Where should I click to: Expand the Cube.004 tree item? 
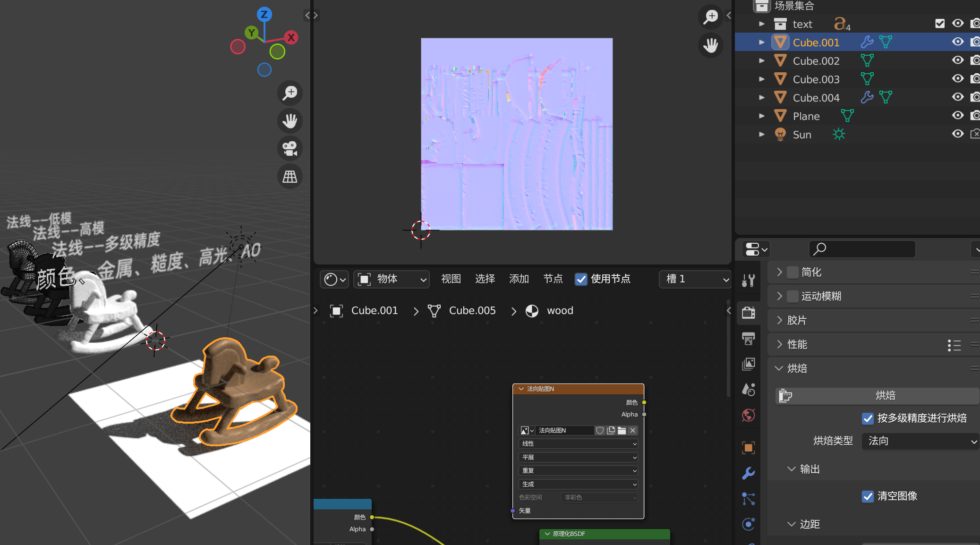pyautogui.click(x=761, y=97)
